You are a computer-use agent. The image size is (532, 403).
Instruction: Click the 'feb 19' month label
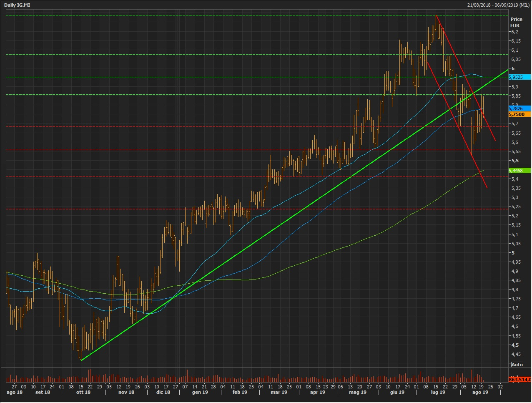click(240, 392)
